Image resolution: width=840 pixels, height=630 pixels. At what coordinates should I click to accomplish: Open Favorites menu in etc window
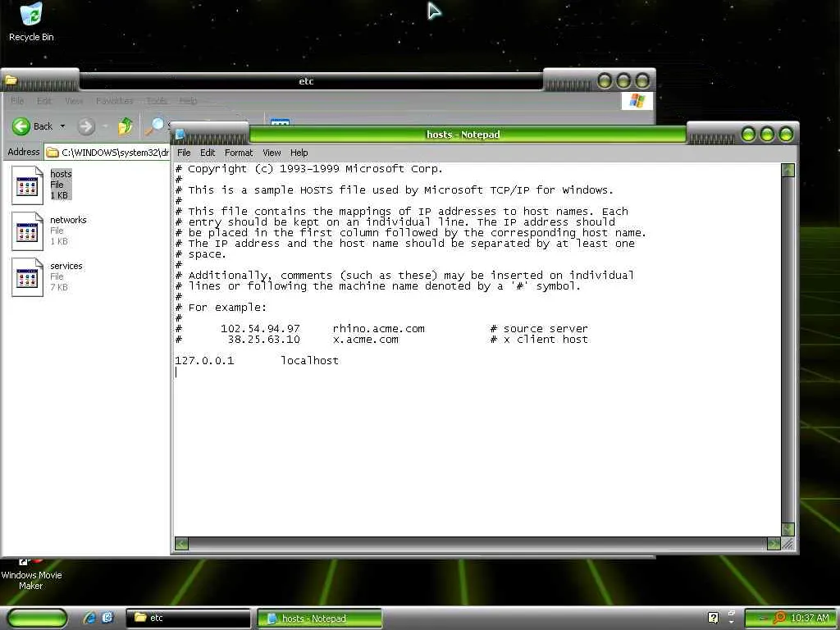114,101
